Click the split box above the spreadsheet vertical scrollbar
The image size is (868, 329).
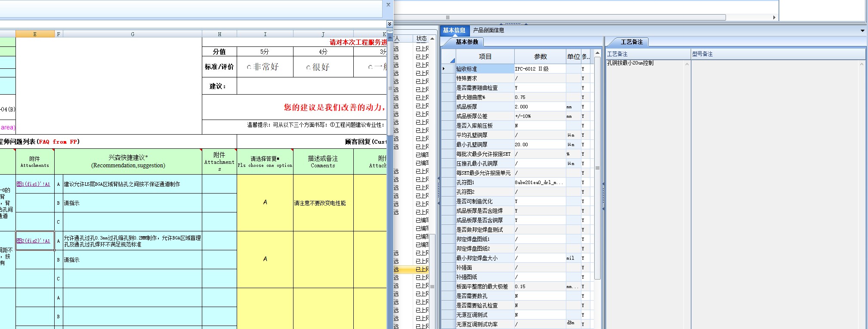click(x=389, y=31)
